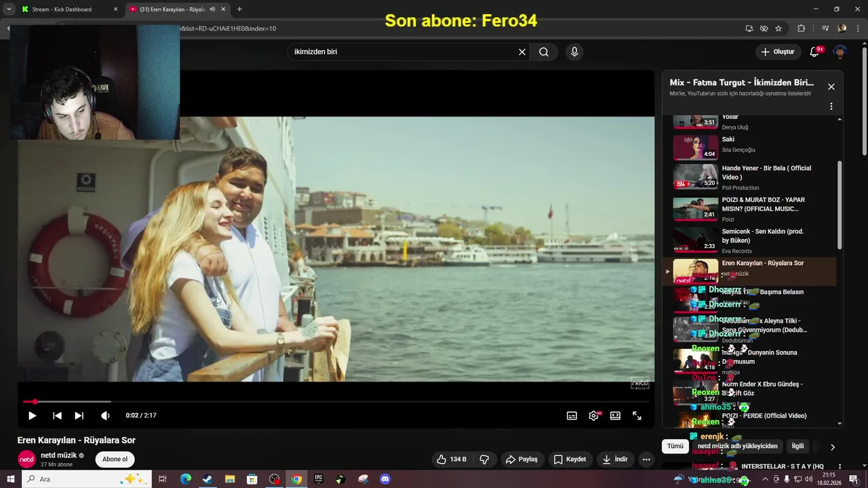Close the Mix playlist panel
Viewport: 868px width, 488px height.
pos(831,87)
